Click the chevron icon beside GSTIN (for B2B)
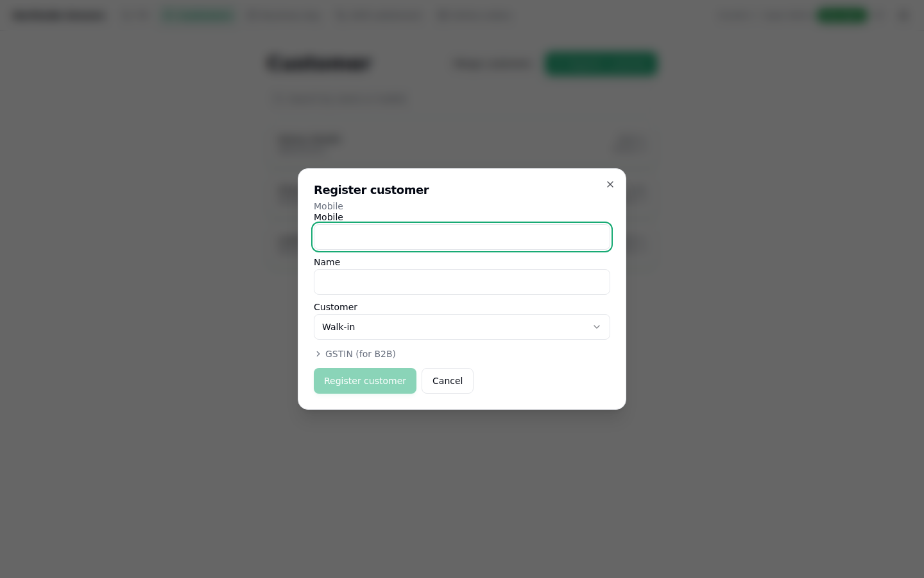This screenshot has height=578, width=924. coord(318,354)
